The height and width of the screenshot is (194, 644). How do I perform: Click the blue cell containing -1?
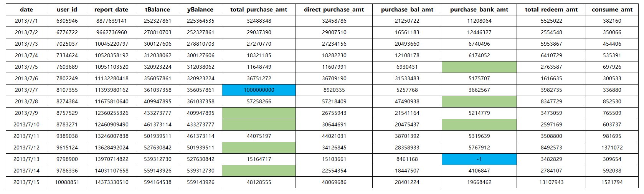pos(479,159)
